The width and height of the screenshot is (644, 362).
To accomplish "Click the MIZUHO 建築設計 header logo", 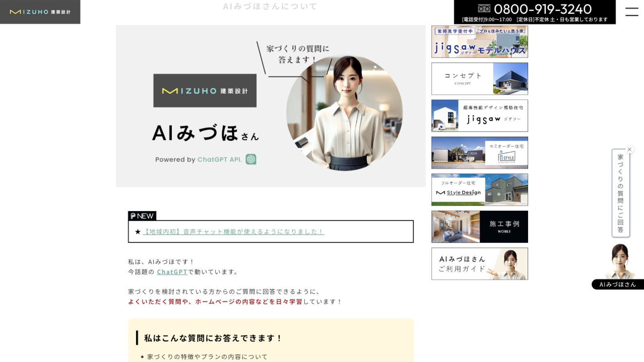I will pos(40,12).
